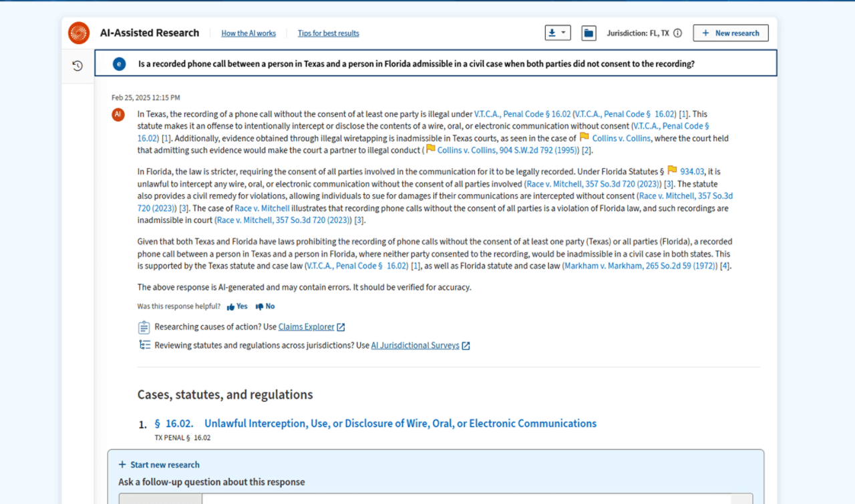The width and height of the screenshot is (855, 504).
Task: Click yellow flag before 904 S.W.2d citation
Action: (431, 150)
